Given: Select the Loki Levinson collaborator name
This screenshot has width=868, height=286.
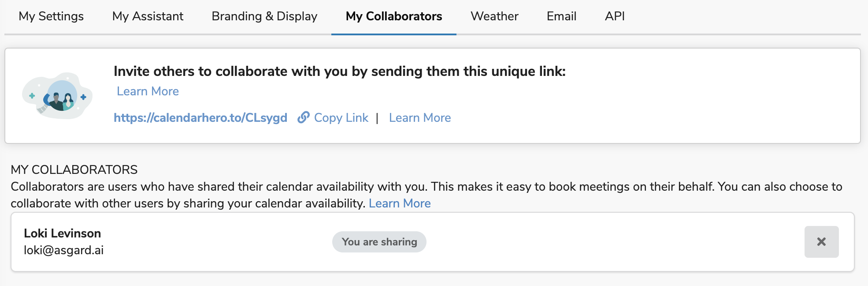Looking at the screenshot, I should [63, 233].
